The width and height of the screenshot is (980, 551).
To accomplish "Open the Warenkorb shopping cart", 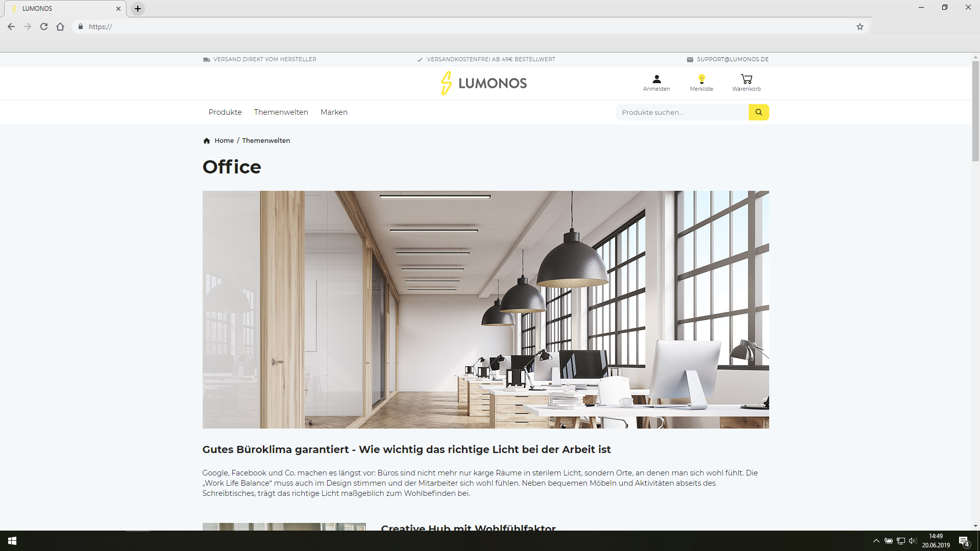I will point(746,83).
